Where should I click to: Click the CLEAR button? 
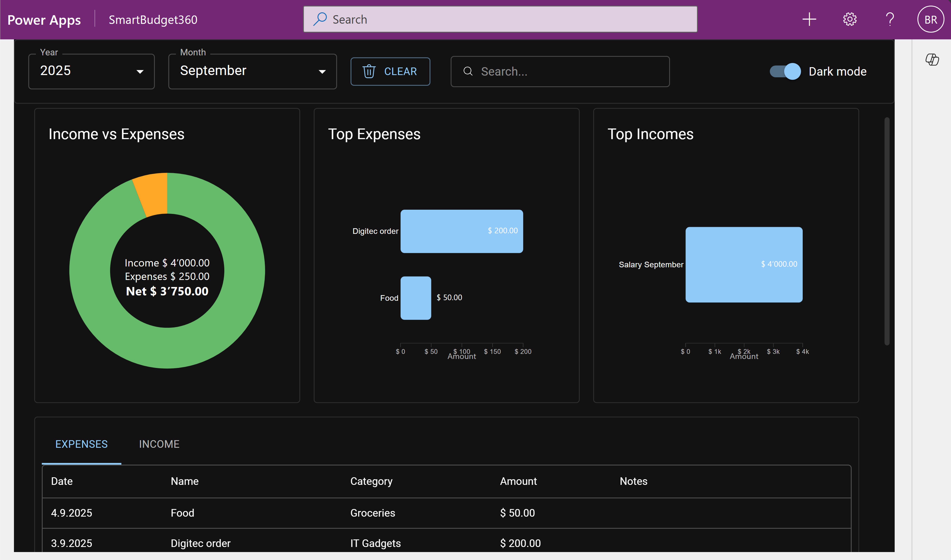(x=390, y=71)
